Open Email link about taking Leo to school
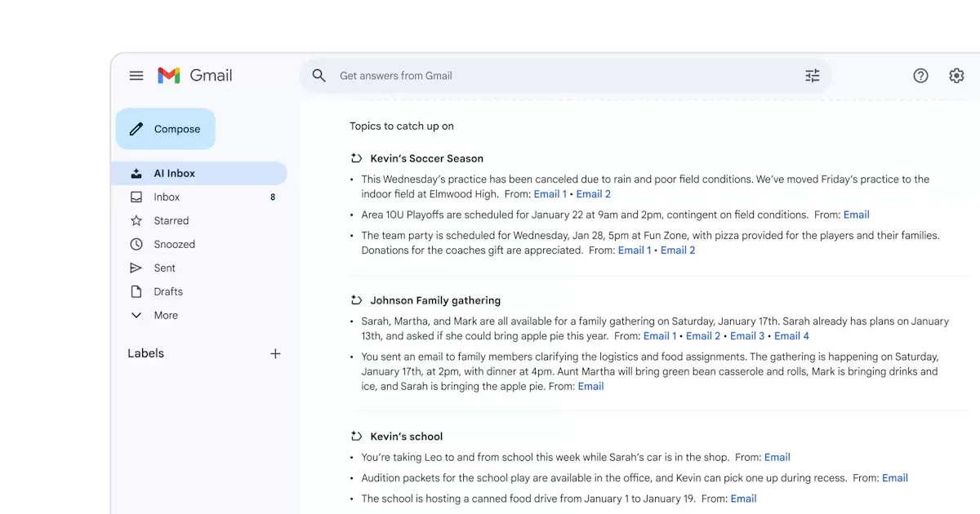 click(x=777, y=458)
